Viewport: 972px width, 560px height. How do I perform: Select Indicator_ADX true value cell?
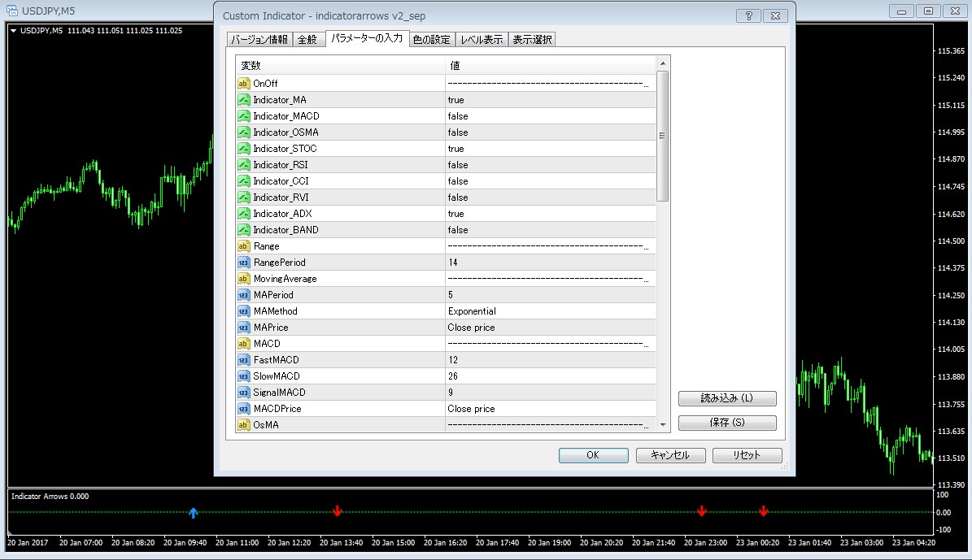(x=551, y=214)
